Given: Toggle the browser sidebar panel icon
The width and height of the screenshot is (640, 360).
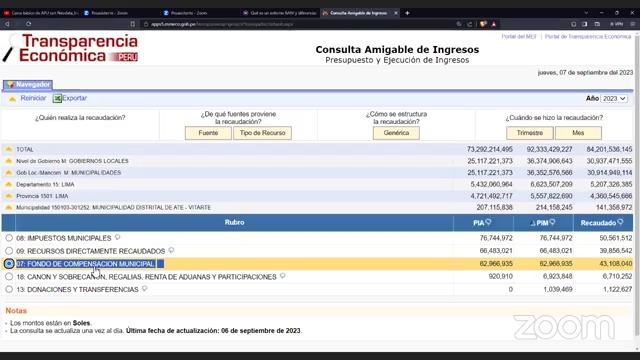Looking at the screenshot, I should coord(584,24).
